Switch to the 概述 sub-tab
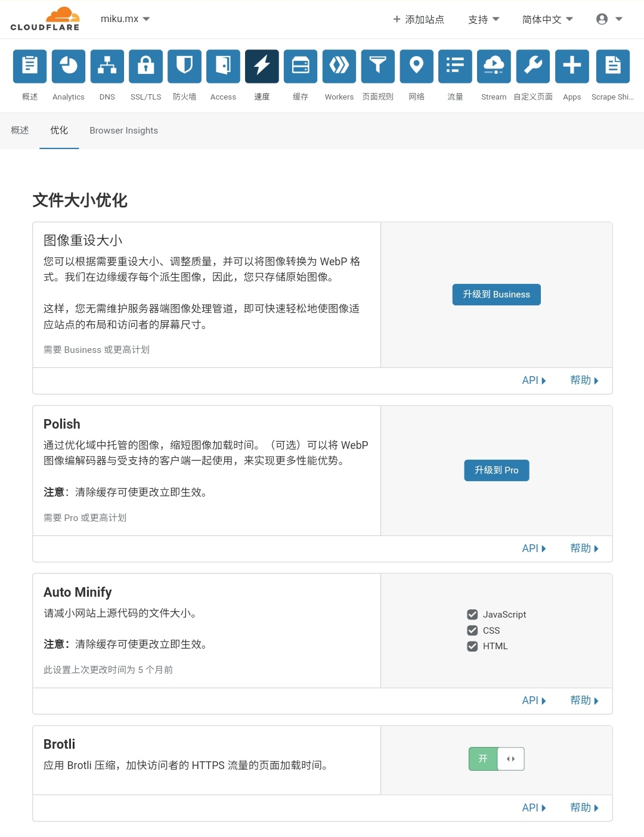 [20, 130]
